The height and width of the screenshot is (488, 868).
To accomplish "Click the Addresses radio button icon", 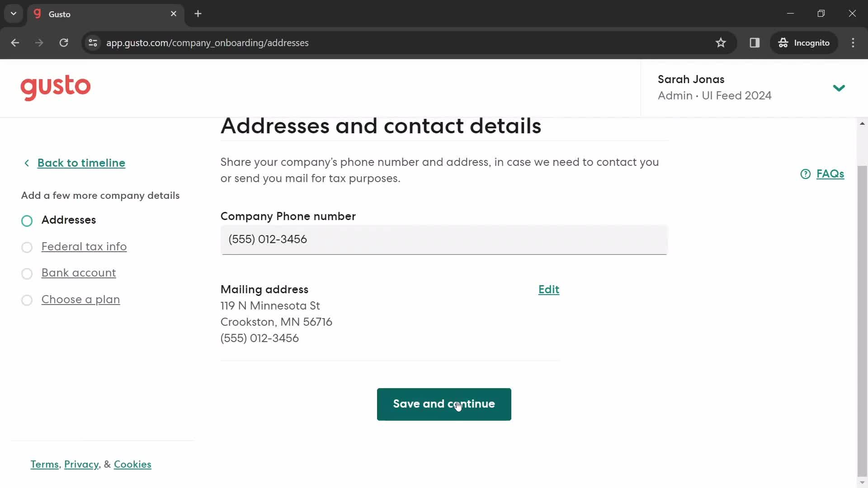I will [27, 221].
